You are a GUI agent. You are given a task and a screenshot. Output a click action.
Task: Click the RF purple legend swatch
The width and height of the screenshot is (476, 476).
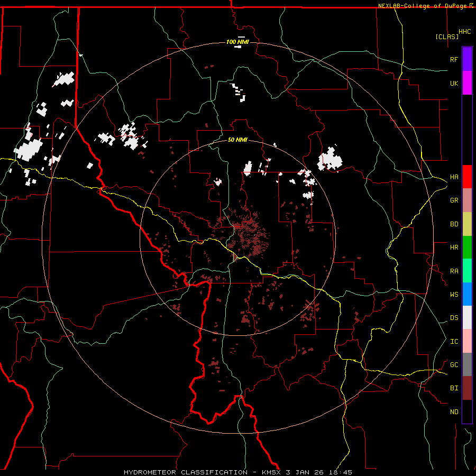click(x=467, y=59)
